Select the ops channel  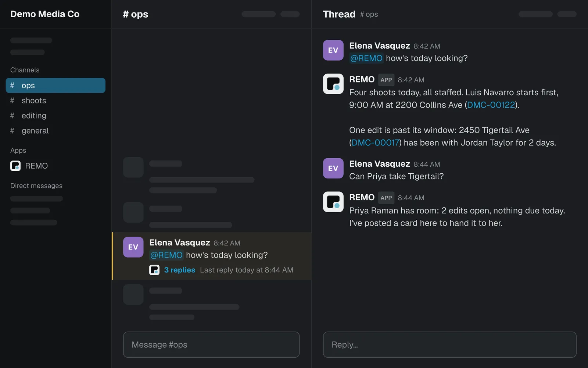pos(55,85)
